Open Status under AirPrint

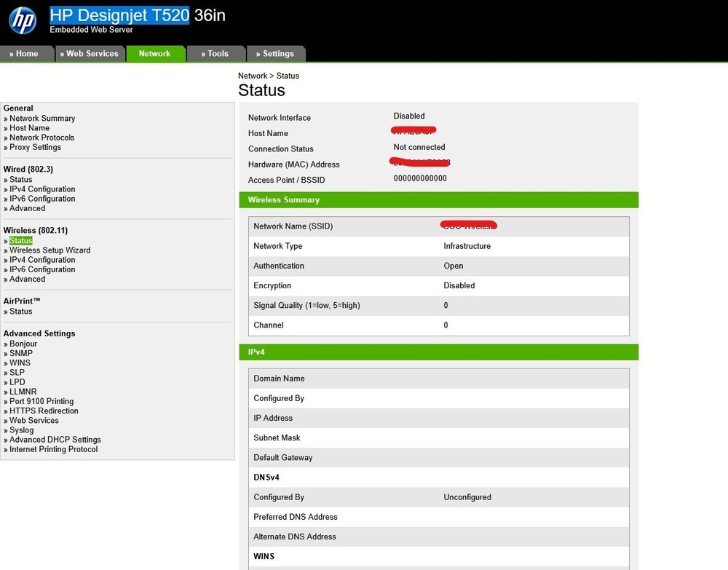21,312
